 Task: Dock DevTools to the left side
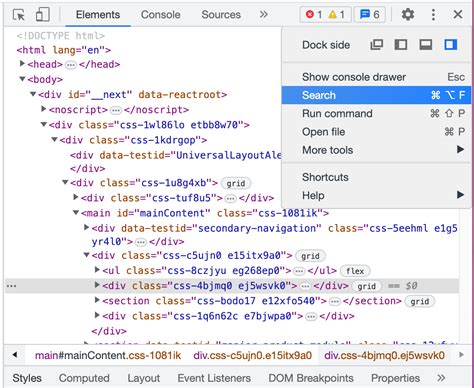(401, 45)
